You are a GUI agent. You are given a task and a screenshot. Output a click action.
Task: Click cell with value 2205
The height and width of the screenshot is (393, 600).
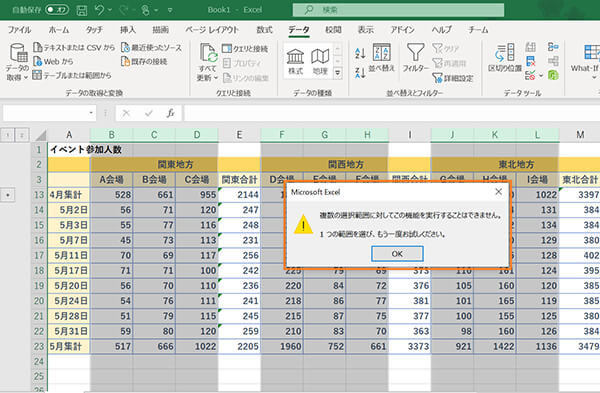click(240, 346)
